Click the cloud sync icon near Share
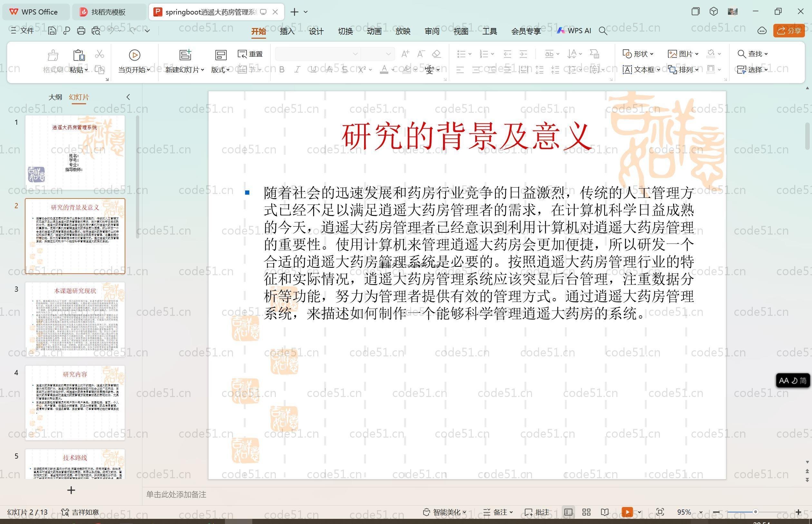812x524 pixels. tap(762, 31)
